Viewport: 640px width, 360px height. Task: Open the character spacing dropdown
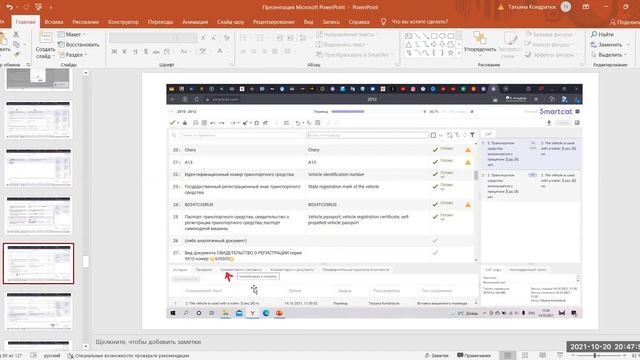click(x=168, y=51)
